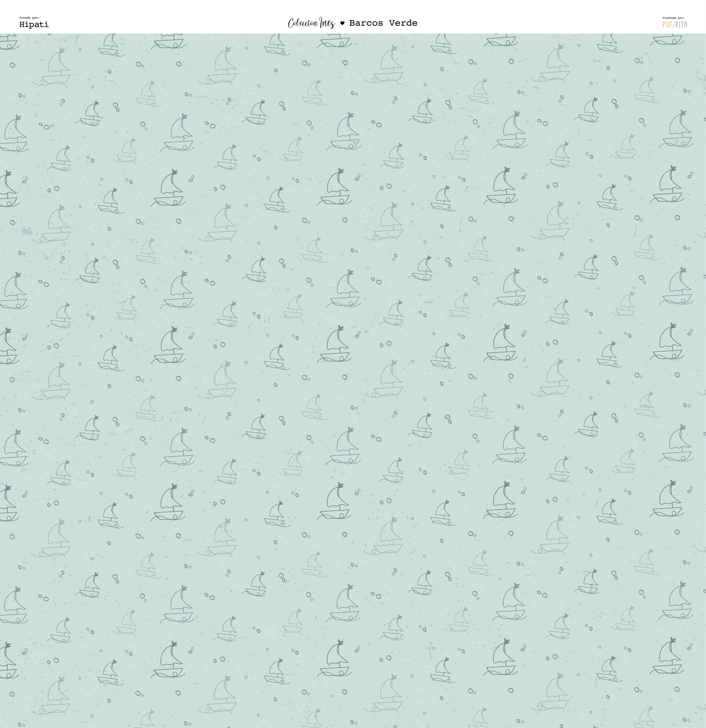706x728 pixels.
Task: Click the last letter of the Purprita logo
Action: (x=685, y=24)
